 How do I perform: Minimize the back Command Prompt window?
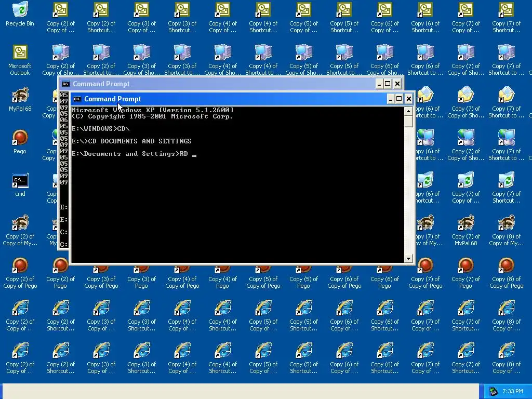[379, 84]
